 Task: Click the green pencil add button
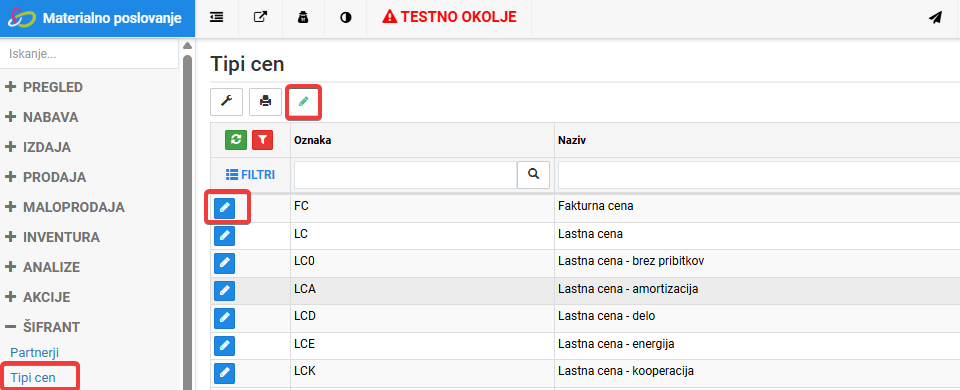[304, 102]
